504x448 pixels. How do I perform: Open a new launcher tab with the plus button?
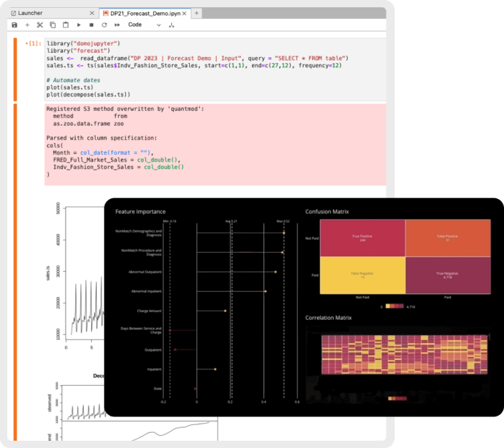point(196,13)
